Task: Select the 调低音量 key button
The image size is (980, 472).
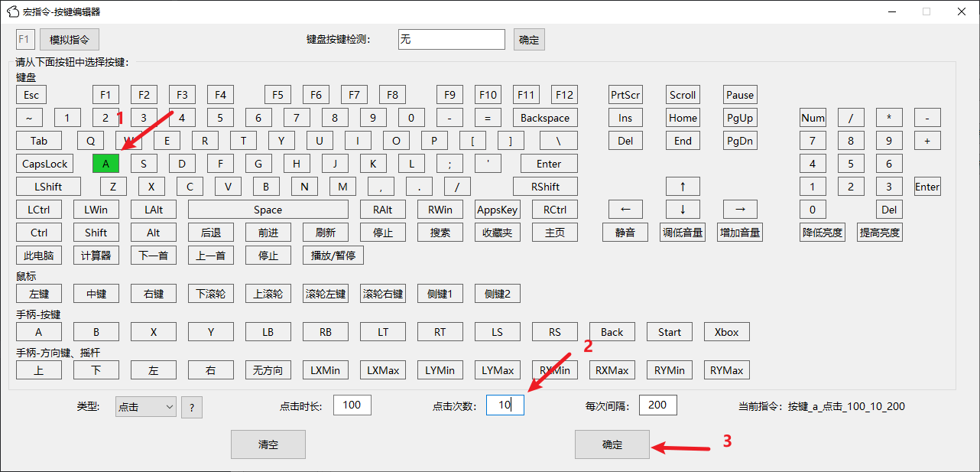Action: (683, 233)
